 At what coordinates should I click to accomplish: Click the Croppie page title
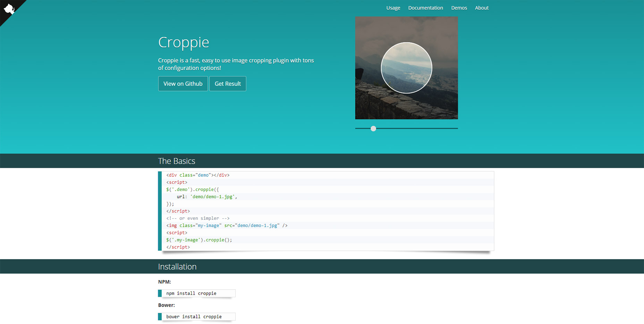pos(184,42)
